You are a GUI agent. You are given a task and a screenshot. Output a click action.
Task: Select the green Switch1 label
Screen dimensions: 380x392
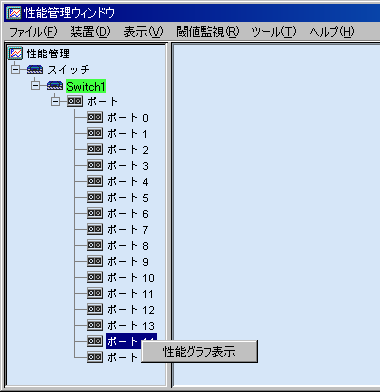click(x=86, y=86)
